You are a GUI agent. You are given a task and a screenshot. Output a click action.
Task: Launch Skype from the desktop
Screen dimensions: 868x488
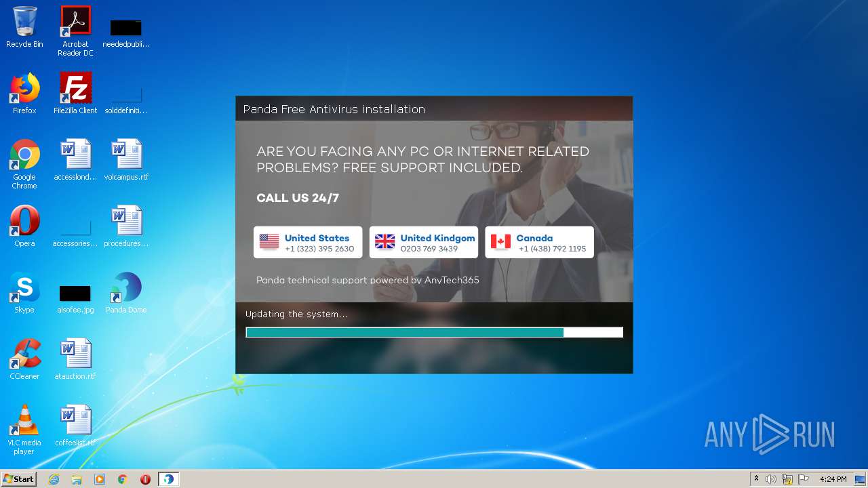point(24,293)
